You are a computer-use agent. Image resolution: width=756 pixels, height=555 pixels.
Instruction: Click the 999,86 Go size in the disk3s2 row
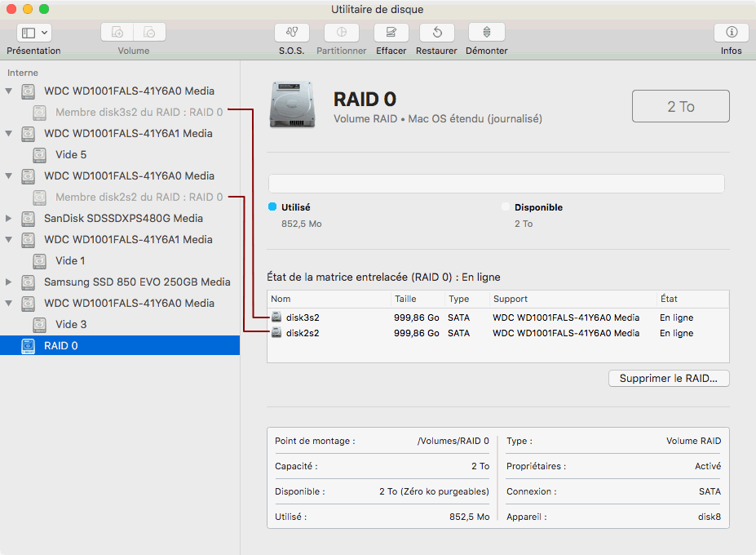417,317
